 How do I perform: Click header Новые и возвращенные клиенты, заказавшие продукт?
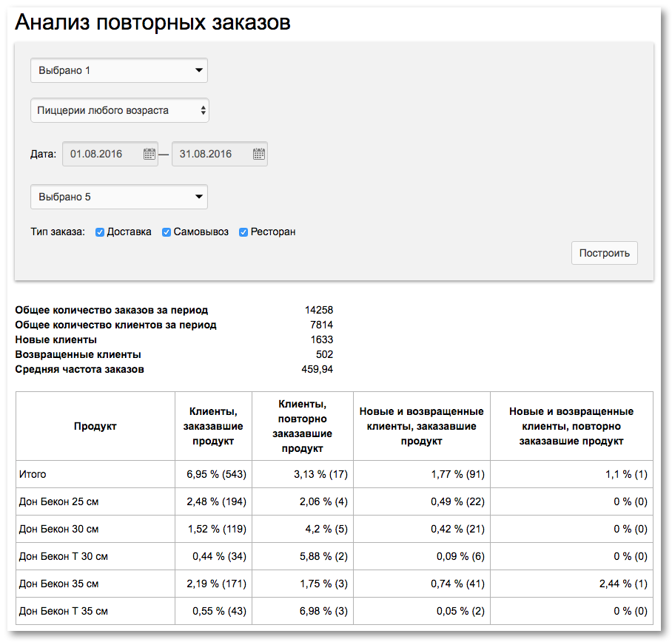[422, 426]
